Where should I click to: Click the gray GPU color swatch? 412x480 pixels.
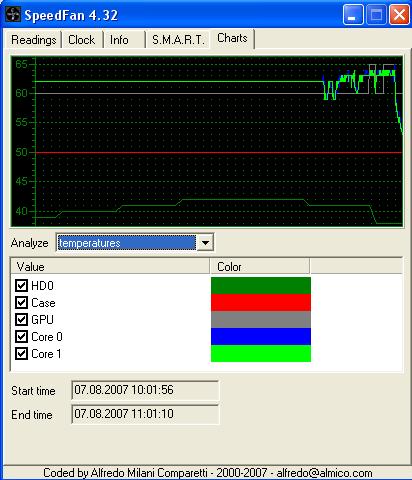[x=261, y=320]
